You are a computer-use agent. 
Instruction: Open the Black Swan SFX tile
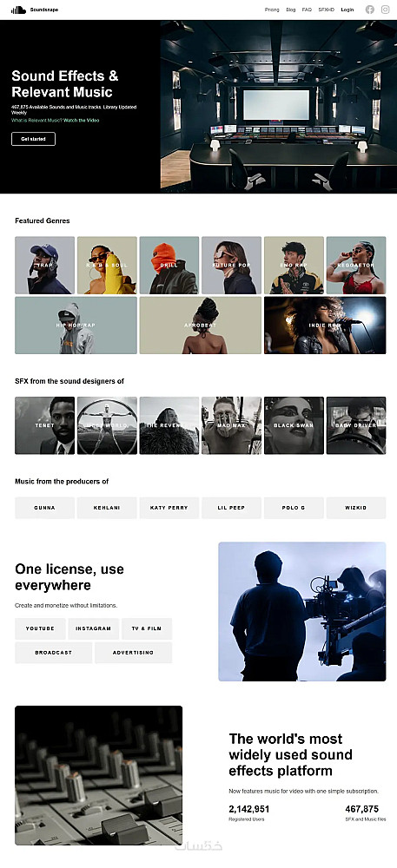click(294, 425)
